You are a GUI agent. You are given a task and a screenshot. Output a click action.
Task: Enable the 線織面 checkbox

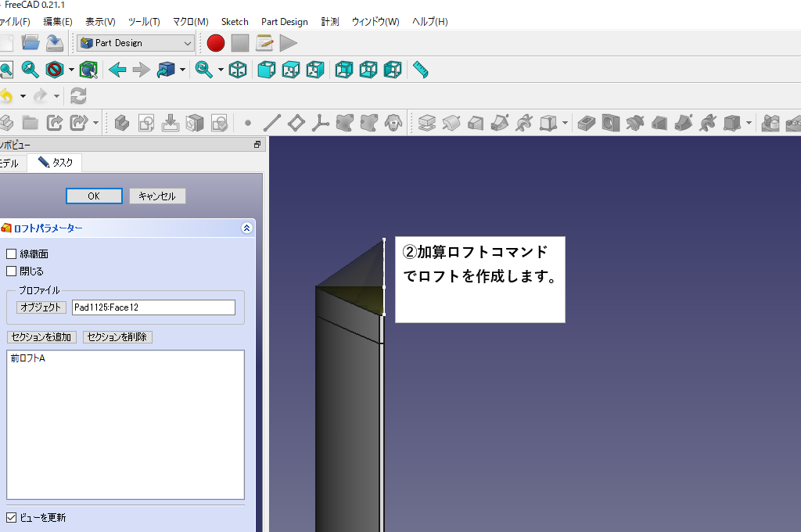[x=11, y=253]
